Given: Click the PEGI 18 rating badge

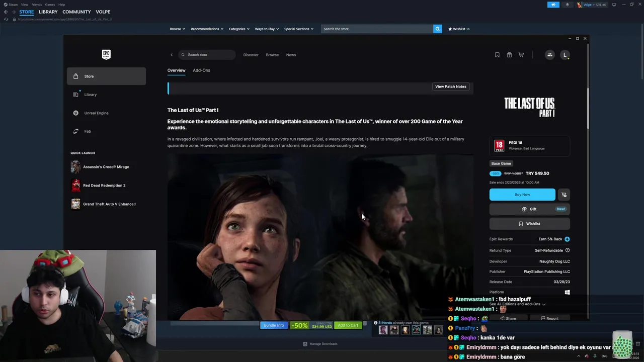Looking at the screenshot, I should (499, 146).
